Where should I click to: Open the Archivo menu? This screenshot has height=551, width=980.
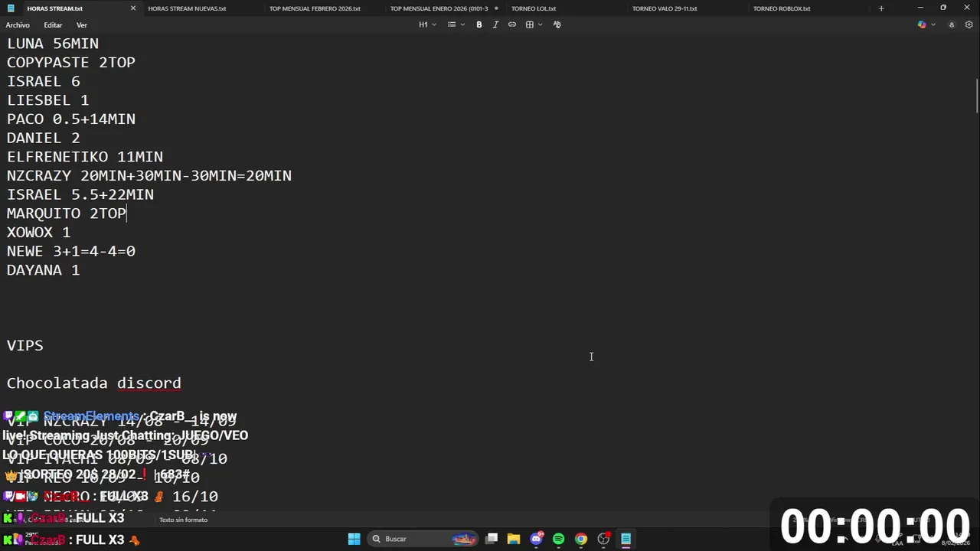(18, 24)
